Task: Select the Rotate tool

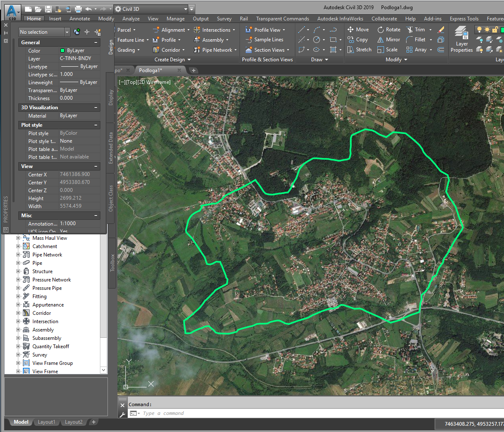Action: pos(389,30)
